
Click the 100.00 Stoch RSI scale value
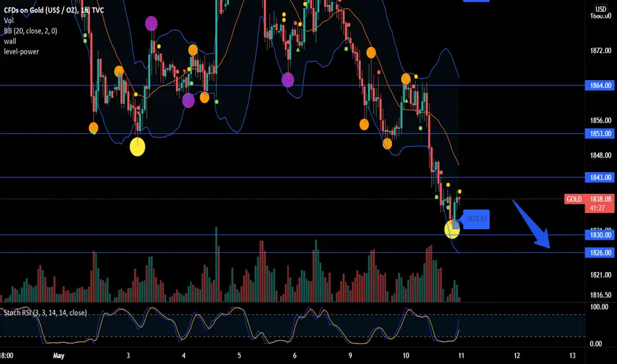pyautogui.click(x=599, y=307)
